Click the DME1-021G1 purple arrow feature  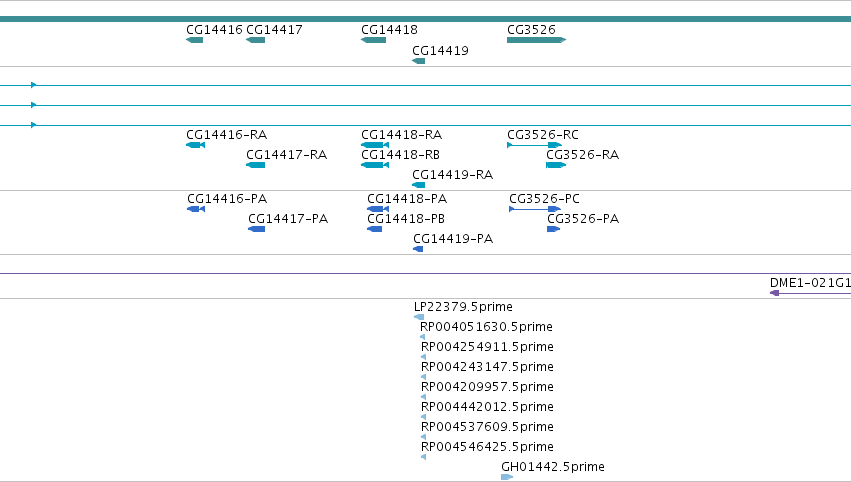click(810, 293)
